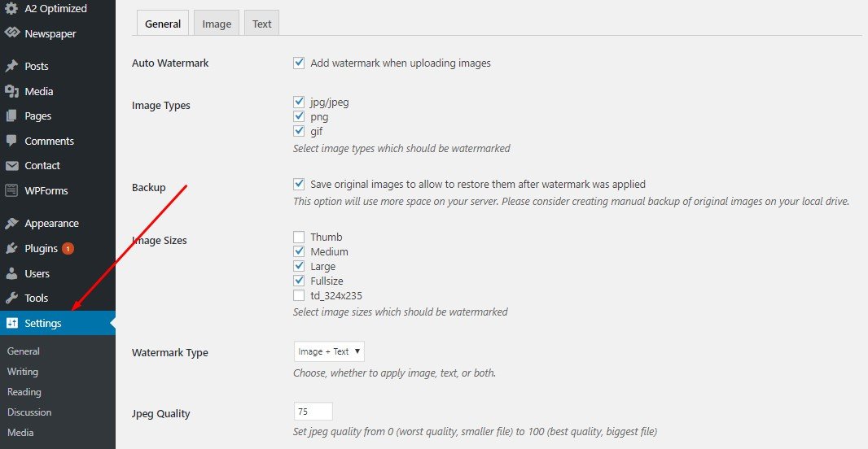868x449 pixels.
Task: Click the Contact envelope icon
Action: pos(11,166)
